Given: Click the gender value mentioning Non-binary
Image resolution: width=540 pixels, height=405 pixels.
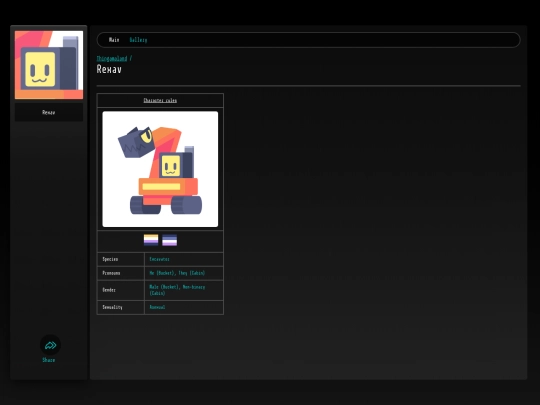Looking at the screenshot, I should pos(177,290).
